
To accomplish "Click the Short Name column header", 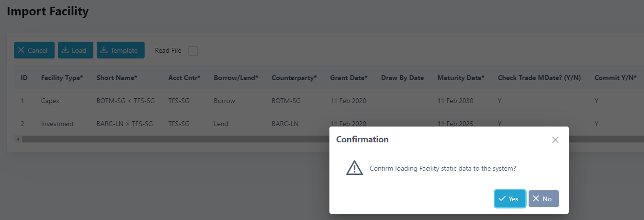I will (x=117, y=78).
